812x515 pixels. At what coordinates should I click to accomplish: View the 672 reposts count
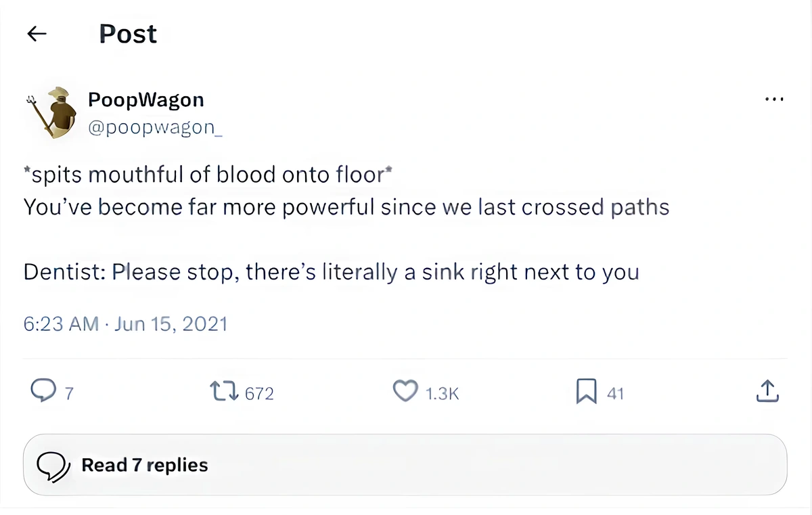pos(259,393)
